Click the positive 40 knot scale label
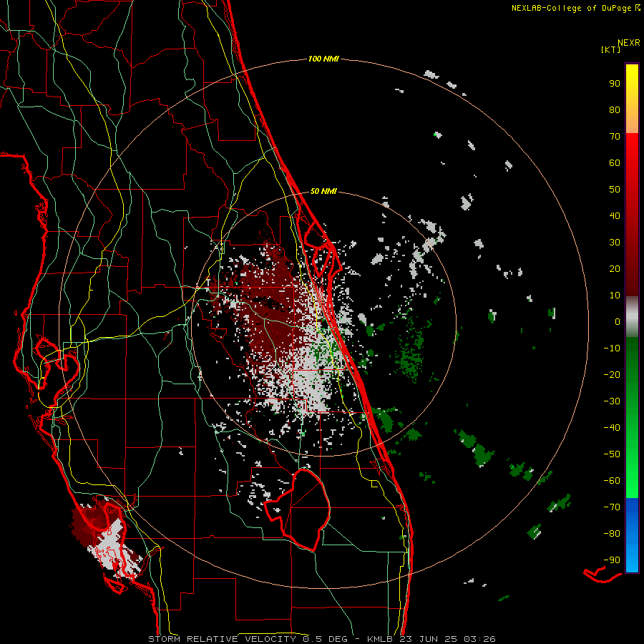644x644 pixels. 615,215
